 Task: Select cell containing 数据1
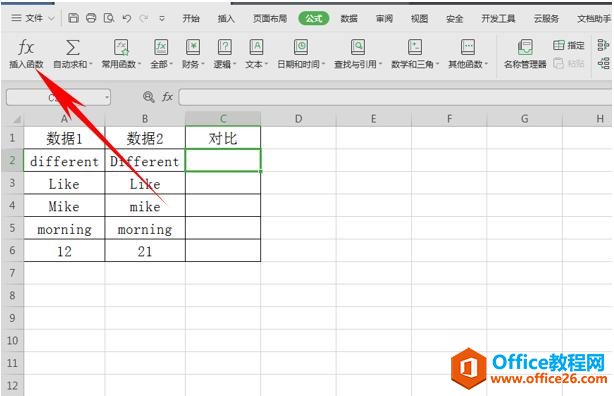pyautogui.click(x=64, y=138)
